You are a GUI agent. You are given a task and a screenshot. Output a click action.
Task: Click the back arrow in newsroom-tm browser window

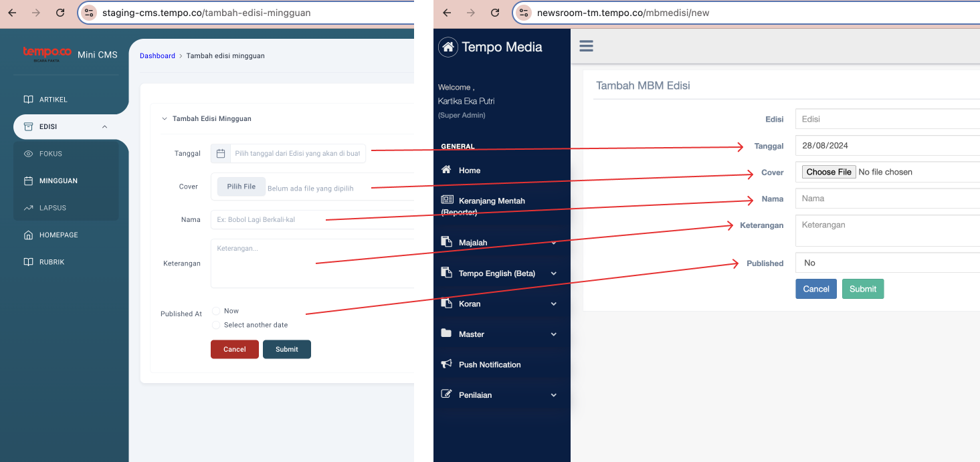[x=447, y=13]
